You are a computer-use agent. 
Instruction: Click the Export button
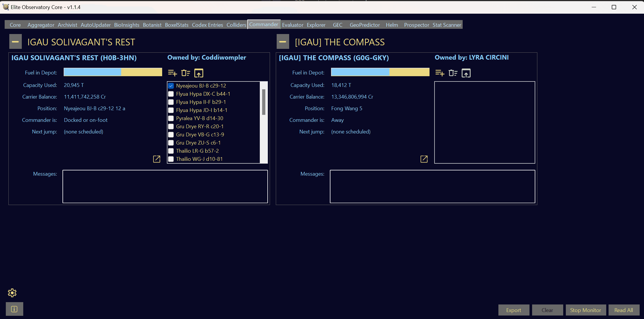pyautogui.click(x=513, y=309)
